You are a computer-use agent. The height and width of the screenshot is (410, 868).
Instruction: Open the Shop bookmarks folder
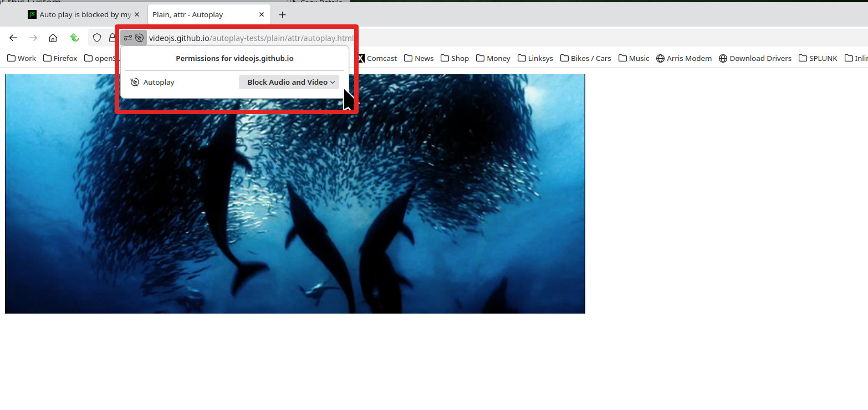coord(455,58)
